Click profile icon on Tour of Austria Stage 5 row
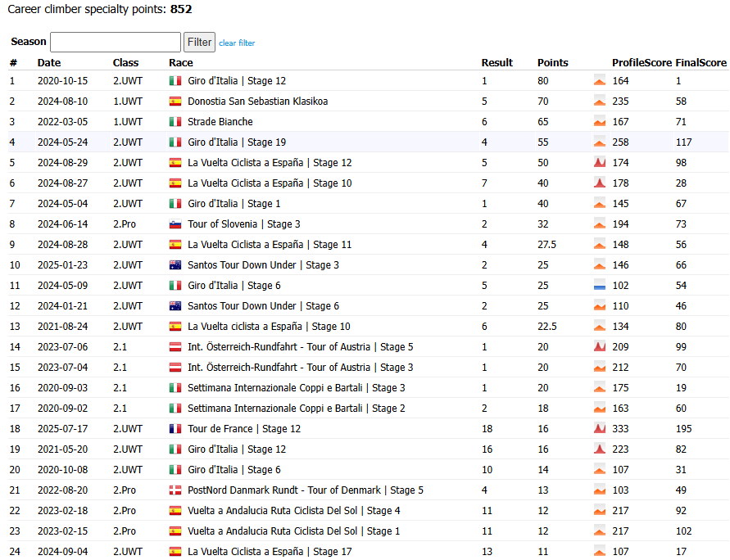The image size is (730, 560). click(600, 346)
